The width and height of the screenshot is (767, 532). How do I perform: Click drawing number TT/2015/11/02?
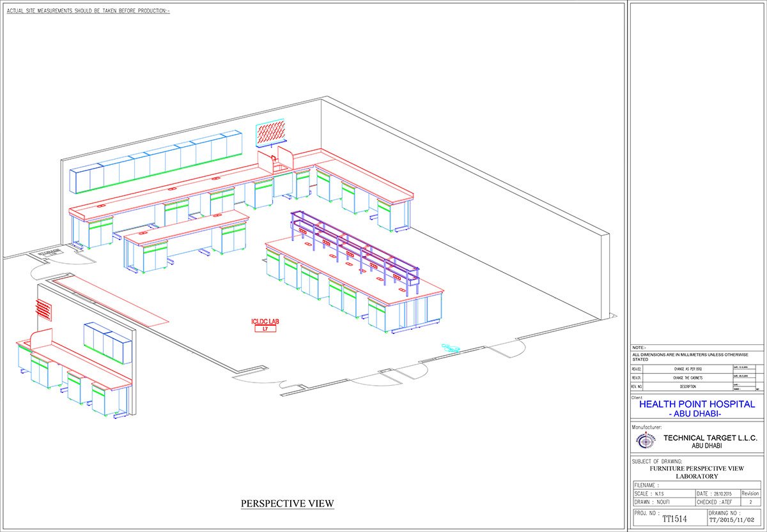(x=735, y=521)
